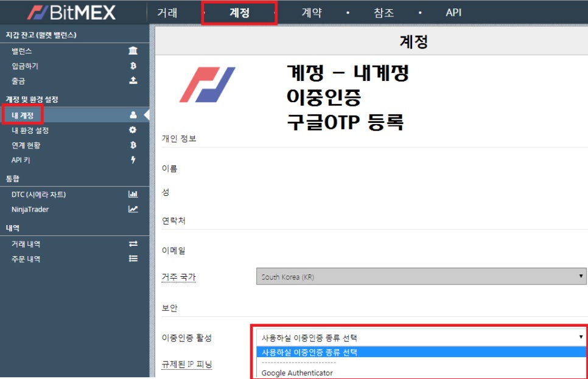Open the 참조 (References) tab
Screen dimensions: 588x379
coord(383,13)
